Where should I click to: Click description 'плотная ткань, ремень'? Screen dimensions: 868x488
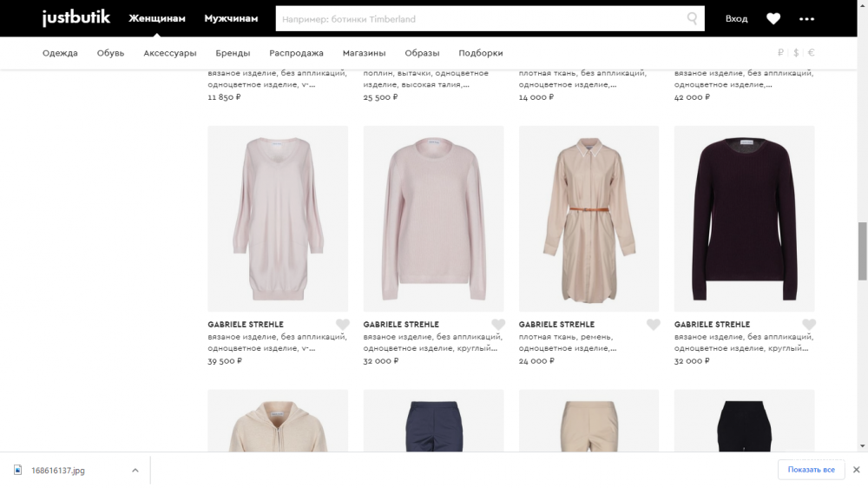(x=565, y=337)
